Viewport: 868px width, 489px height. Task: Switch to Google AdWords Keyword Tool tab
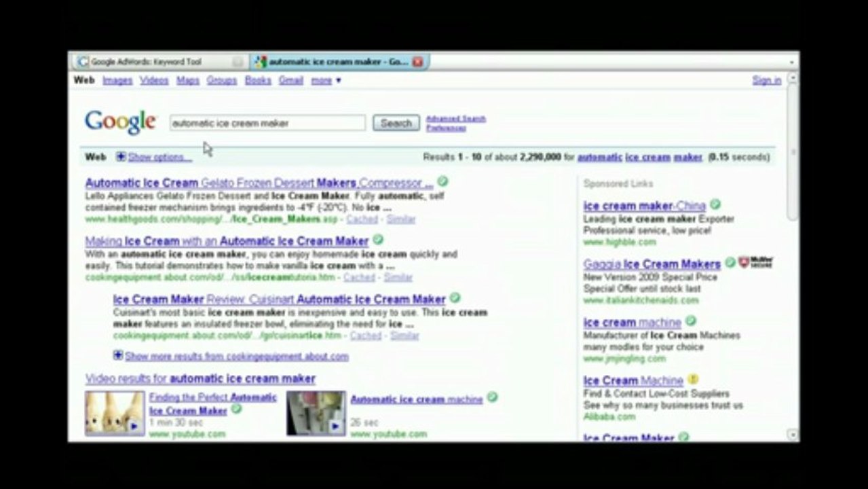click(x=160, y=62)
